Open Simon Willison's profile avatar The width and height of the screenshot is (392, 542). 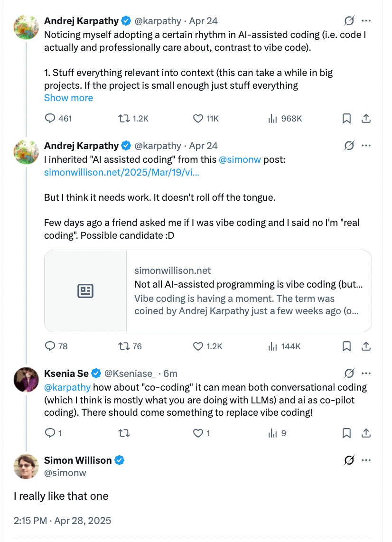26,466
